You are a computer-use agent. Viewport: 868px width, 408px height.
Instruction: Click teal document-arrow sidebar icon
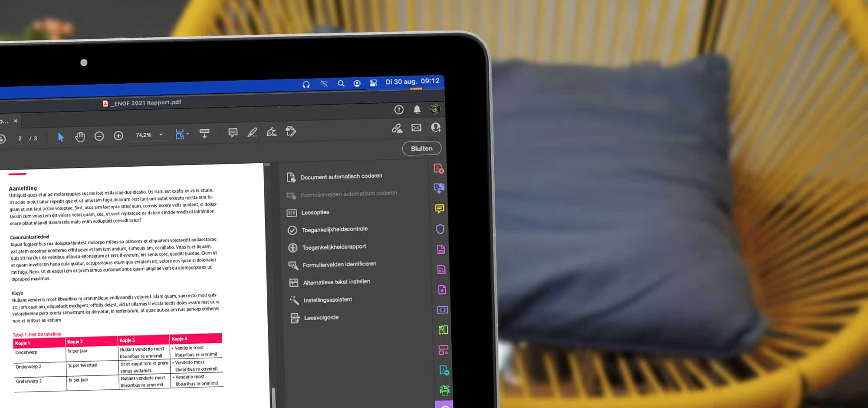click(444, 370)
